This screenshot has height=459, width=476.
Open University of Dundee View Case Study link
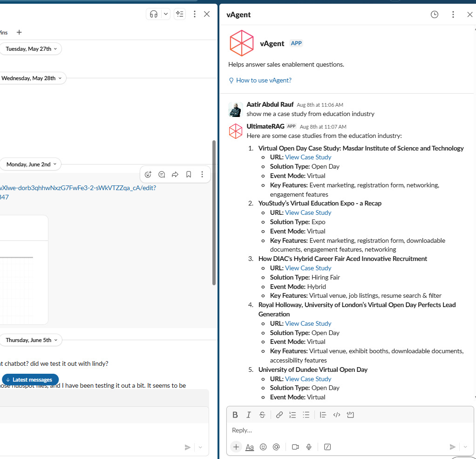point(308,379)
